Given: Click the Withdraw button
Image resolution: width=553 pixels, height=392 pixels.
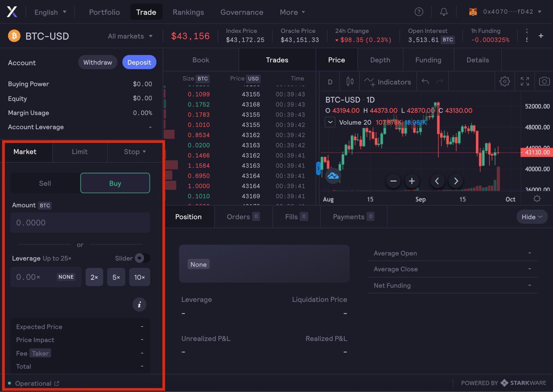Looking at the screenshot, I should pos(98,62).
